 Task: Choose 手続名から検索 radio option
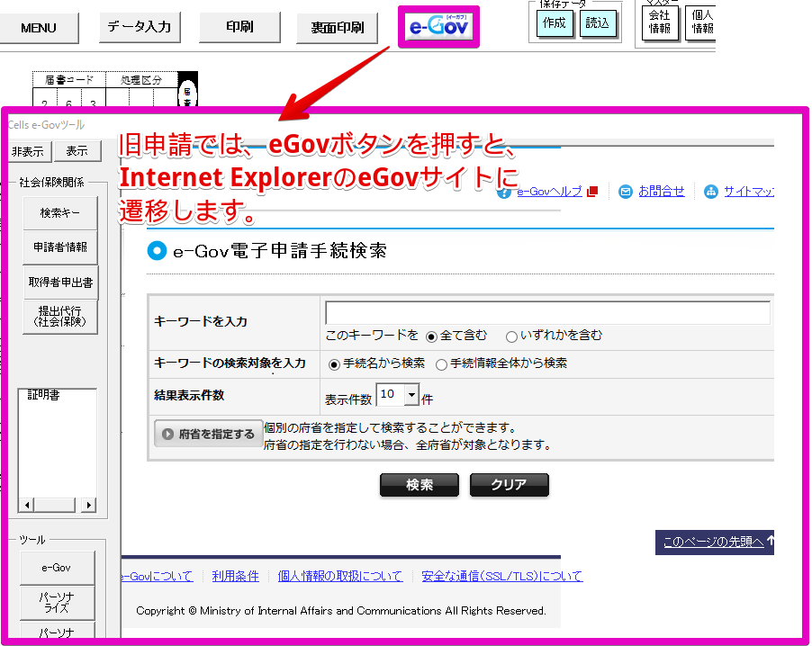335,364
